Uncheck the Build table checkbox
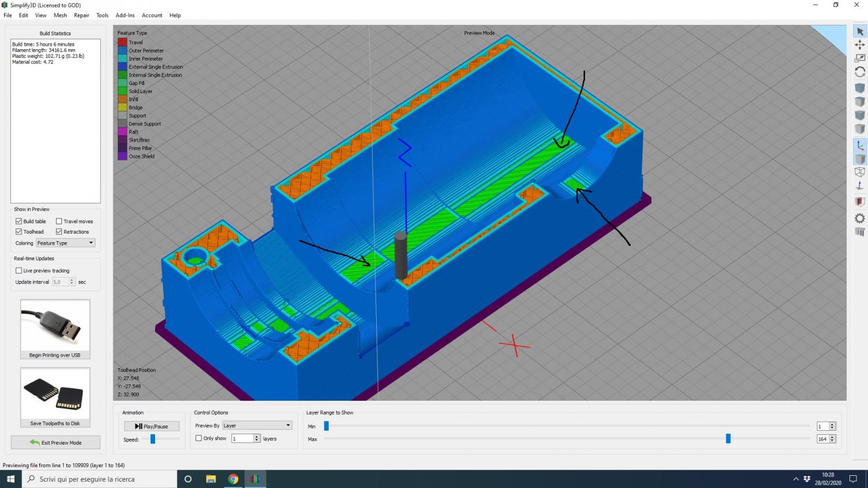This screenshot has width=868, height=488. pyautogui.click(x=19, y=221)
